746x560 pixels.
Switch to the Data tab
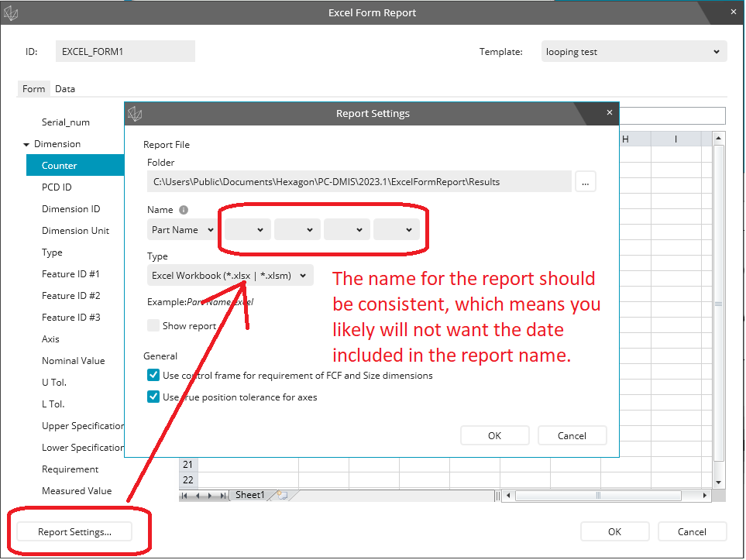click(x=64, y=88)
